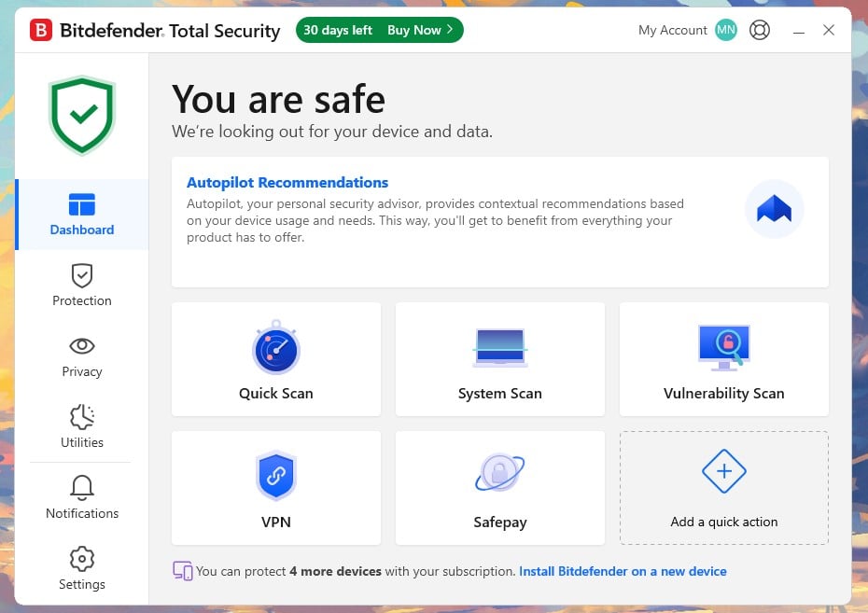Open the Safepay tile
The width and height of the screenshot is (868, 613).
tap(500, 488)
